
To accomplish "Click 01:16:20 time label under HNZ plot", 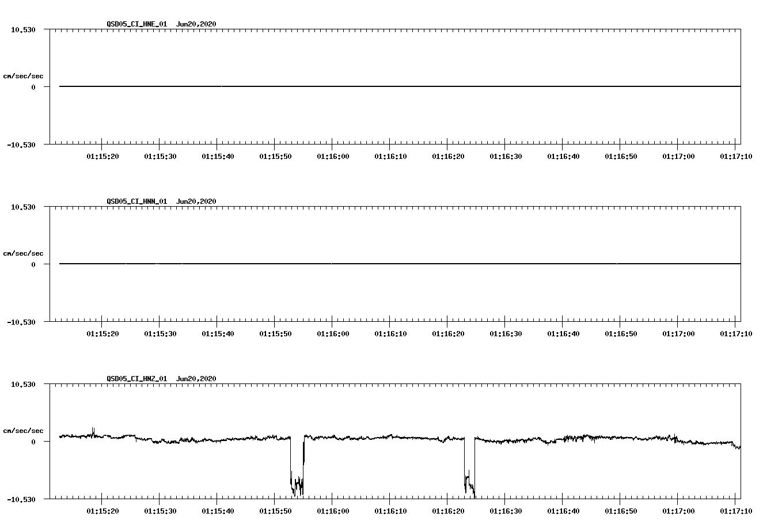I will [448, 511].
